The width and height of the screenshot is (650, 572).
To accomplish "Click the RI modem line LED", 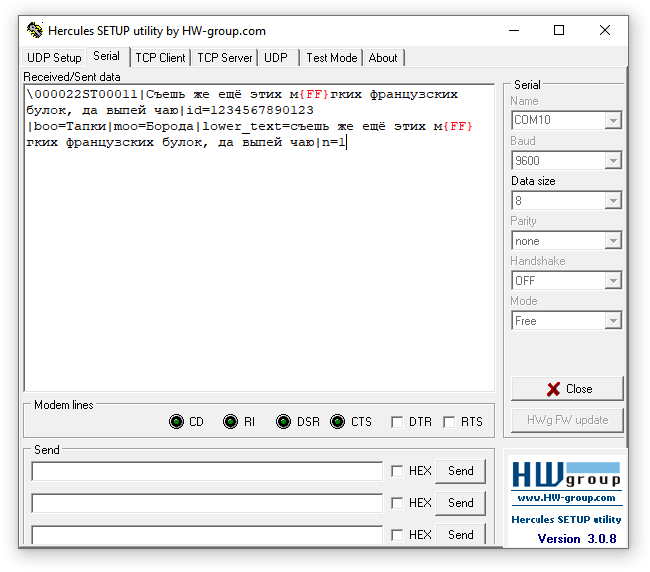I will coord(231,422).
